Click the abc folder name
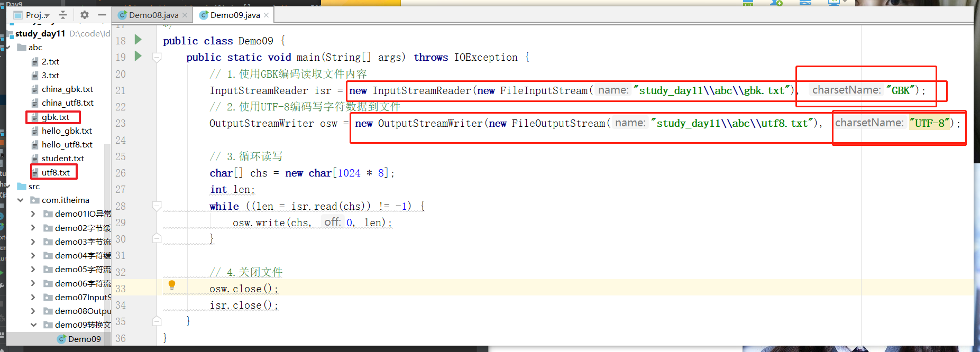980x352 pixels. 35,48
